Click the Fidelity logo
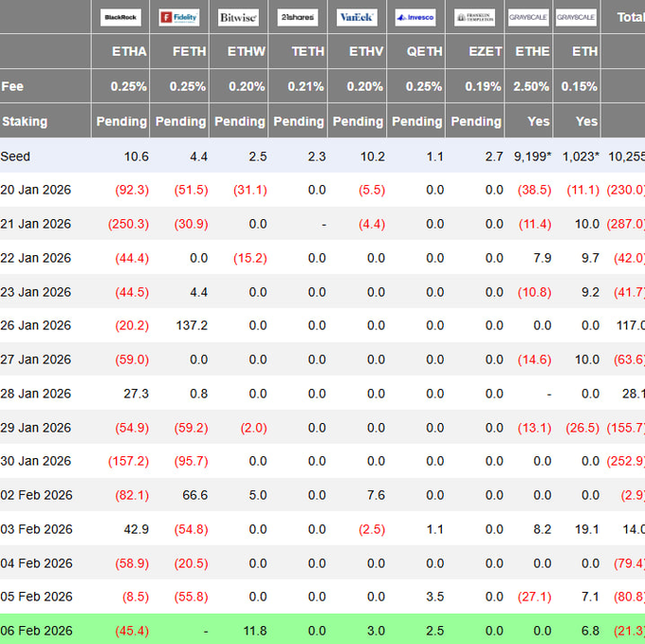This screenshot has width=645, height=644. (x=179, y=17)
